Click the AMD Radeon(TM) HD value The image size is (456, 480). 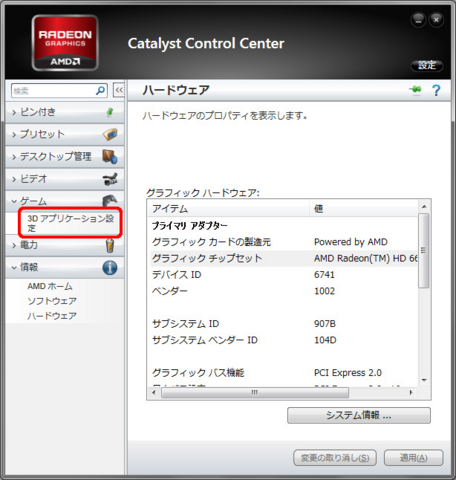(x=366, y=259)
